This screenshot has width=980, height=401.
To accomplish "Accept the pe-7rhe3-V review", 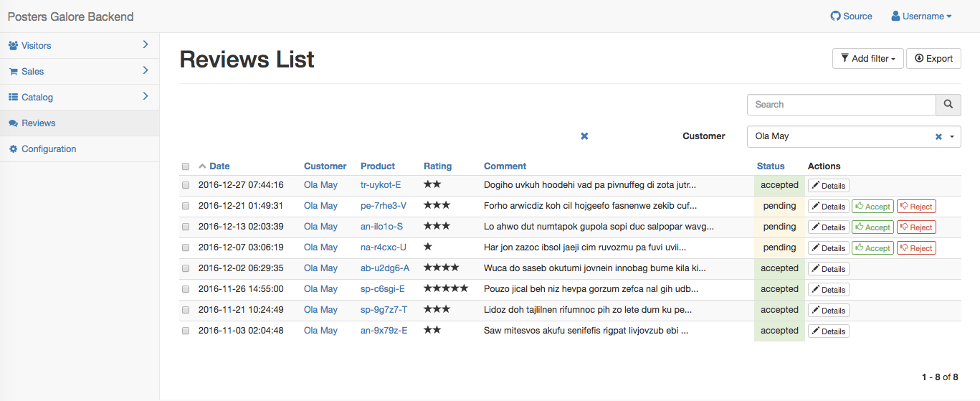I will coord(872,207).
